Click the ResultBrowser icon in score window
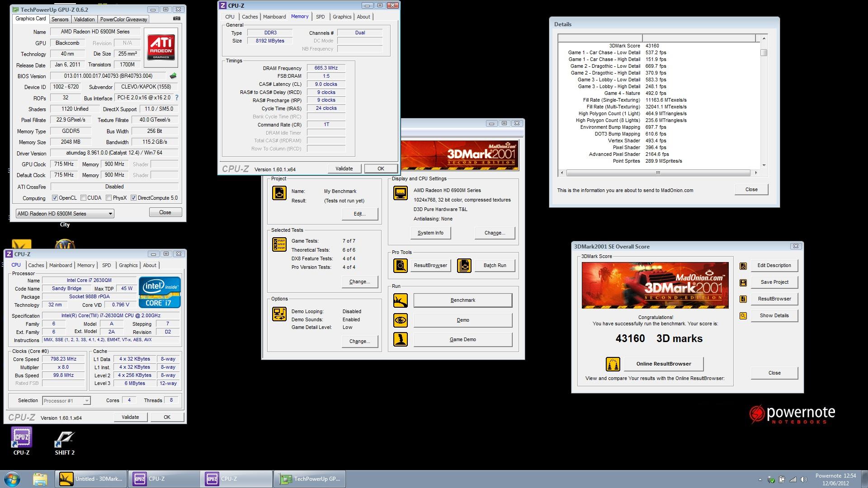 (743, 299)
